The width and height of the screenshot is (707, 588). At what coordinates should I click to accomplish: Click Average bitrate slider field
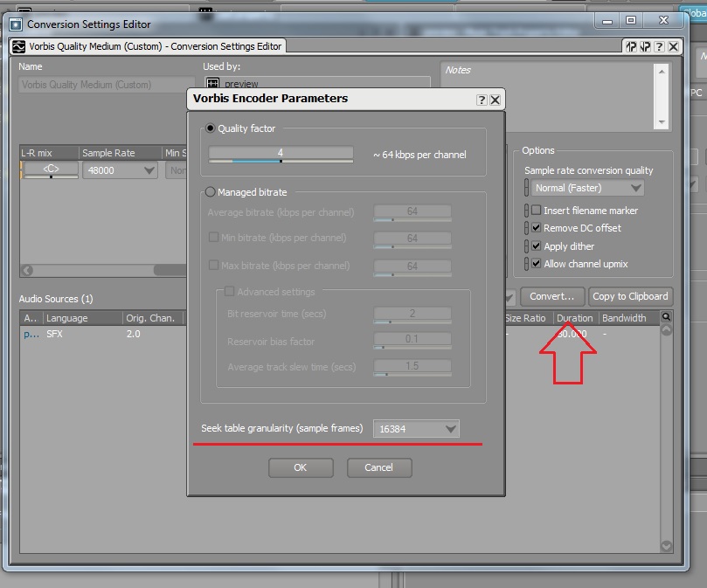pyautogui.click(x=412, y=212)
